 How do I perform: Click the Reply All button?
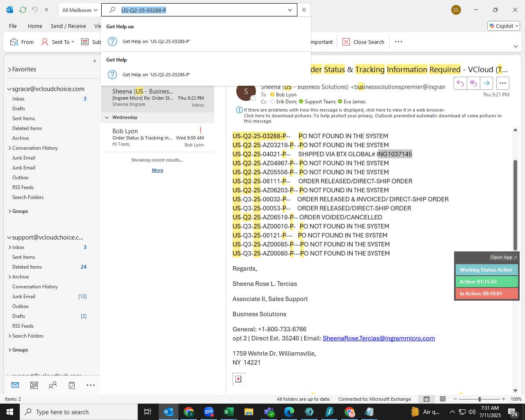coord(473,83)
